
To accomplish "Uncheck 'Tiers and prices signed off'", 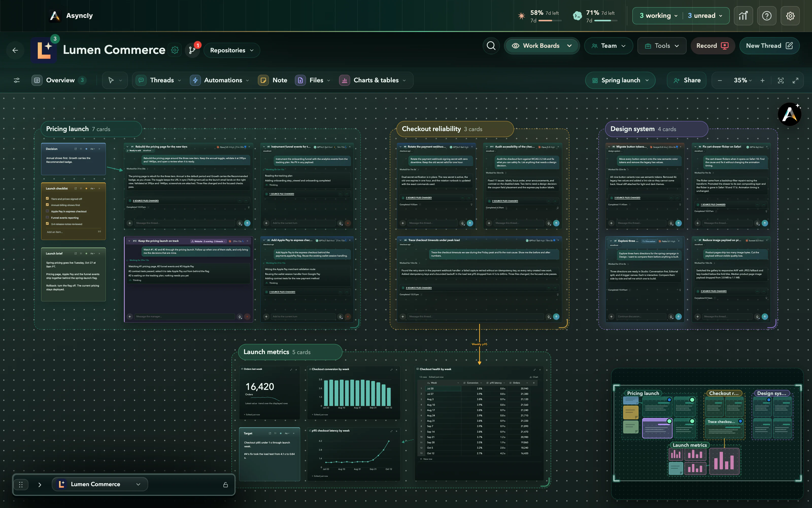I will [47, 199].
